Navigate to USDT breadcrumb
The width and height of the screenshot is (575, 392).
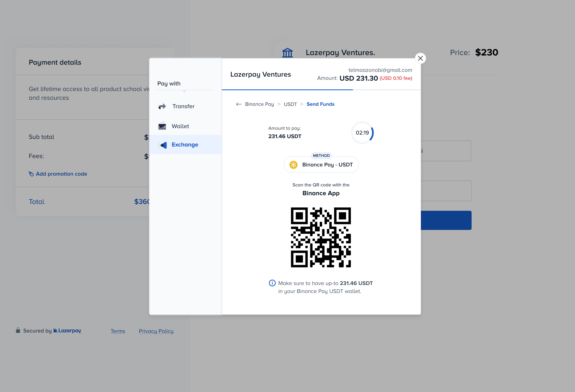(x=290, y=104)
